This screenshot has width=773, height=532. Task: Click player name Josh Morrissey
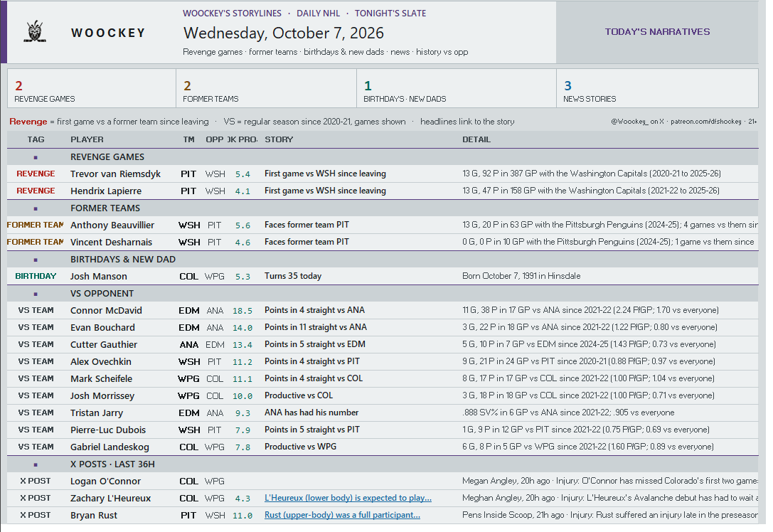pos(102,396)
